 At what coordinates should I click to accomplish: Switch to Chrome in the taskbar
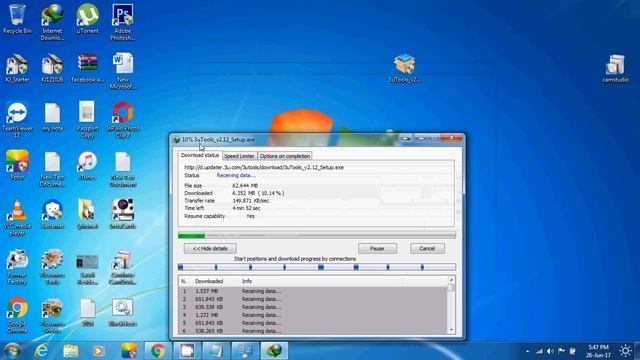click(x=158, y=351)
